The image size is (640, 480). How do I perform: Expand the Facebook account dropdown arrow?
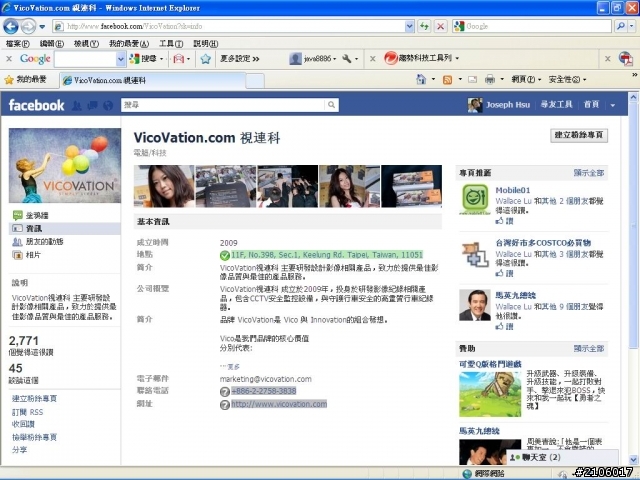613,105
